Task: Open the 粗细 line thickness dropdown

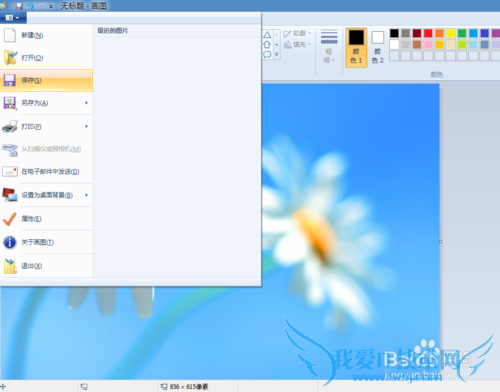Action: pyautogui.click(x=329, y=47)
